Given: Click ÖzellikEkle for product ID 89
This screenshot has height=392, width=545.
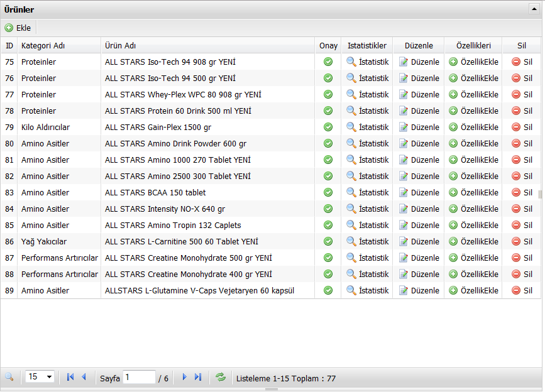Looking at the screenshot, I should [473, 290].
